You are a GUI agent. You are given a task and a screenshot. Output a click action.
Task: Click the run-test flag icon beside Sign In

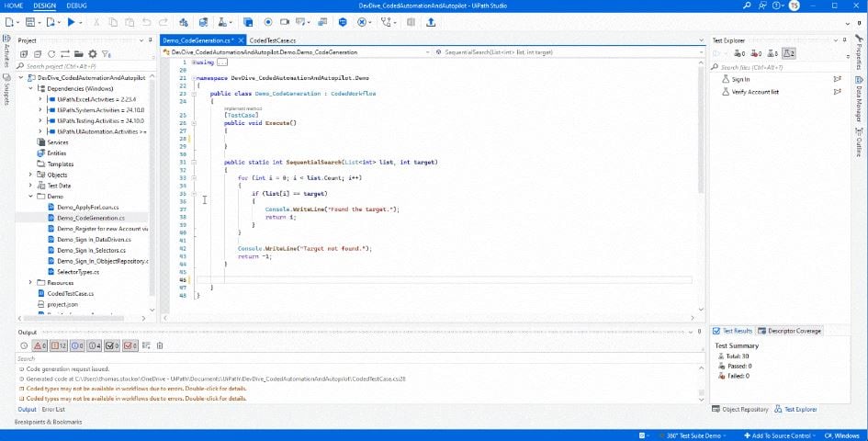[x=837, y=79]
